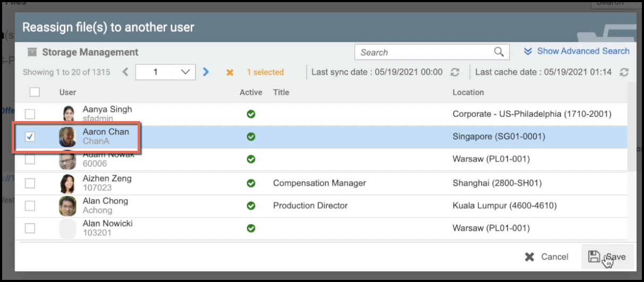644x282 pixels.
Task: Toggle the select-all checkbox in header
Action: (35, 92)
